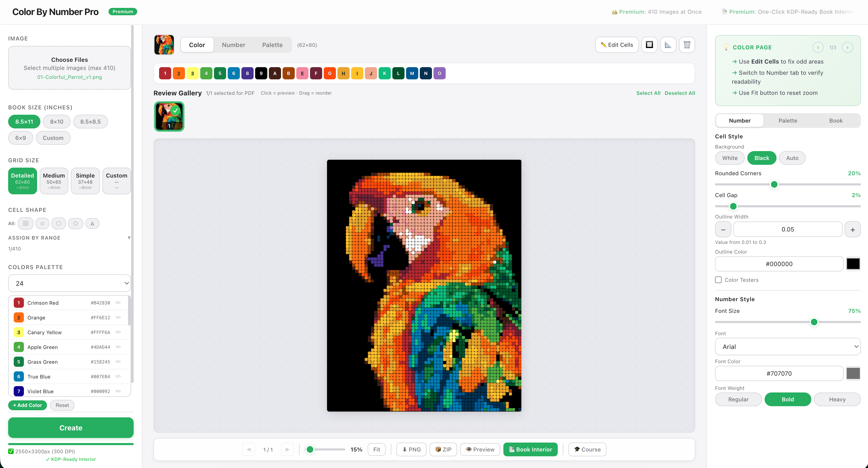The image size is (868, 468).
Task: Select the ruler triangle icon in the toolbar
Action: tap(668, 45)
